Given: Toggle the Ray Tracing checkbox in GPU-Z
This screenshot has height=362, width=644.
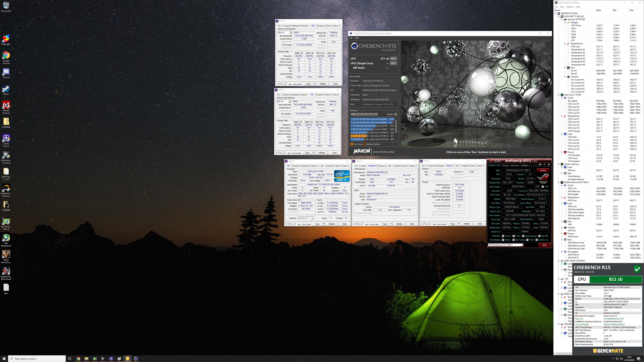Looking at the screenshot, I should [x=513, y=240].
